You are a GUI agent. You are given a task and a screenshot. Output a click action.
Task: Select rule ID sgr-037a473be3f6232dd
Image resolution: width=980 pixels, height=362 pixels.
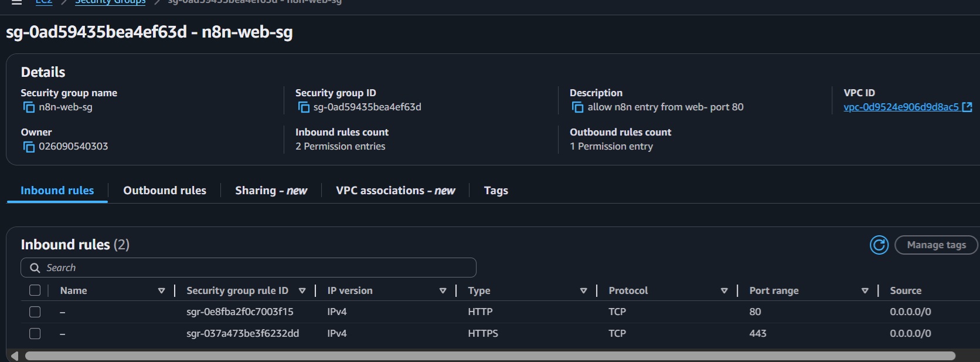(243, 333)
